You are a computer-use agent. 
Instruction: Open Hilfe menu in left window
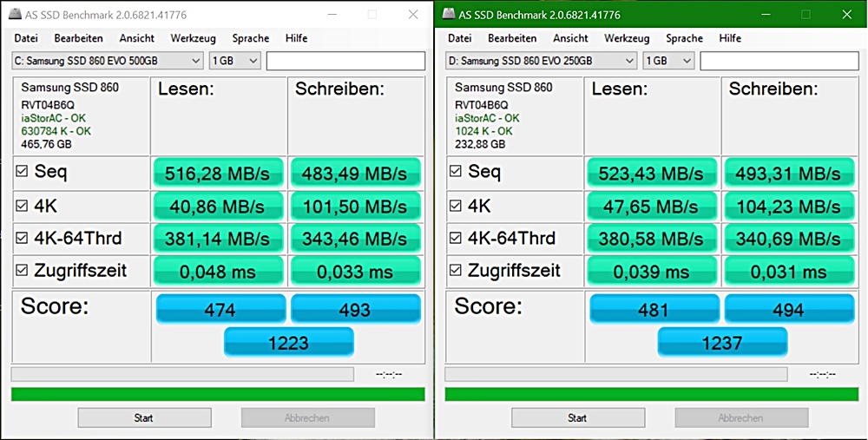click(x=296, y=38)
